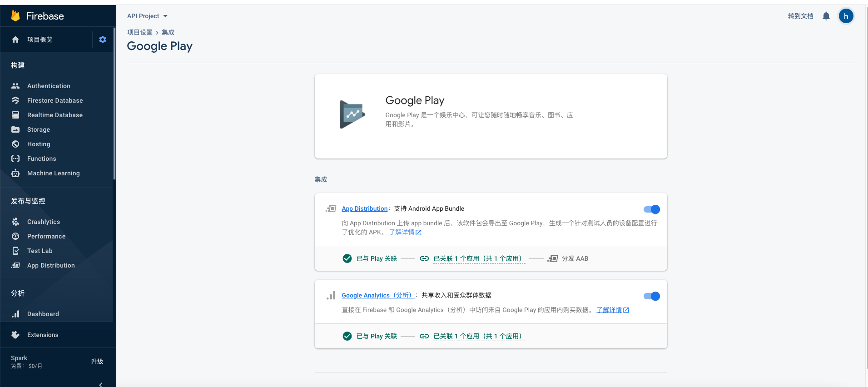Click the Realtime Database icon

pos(15,115)
